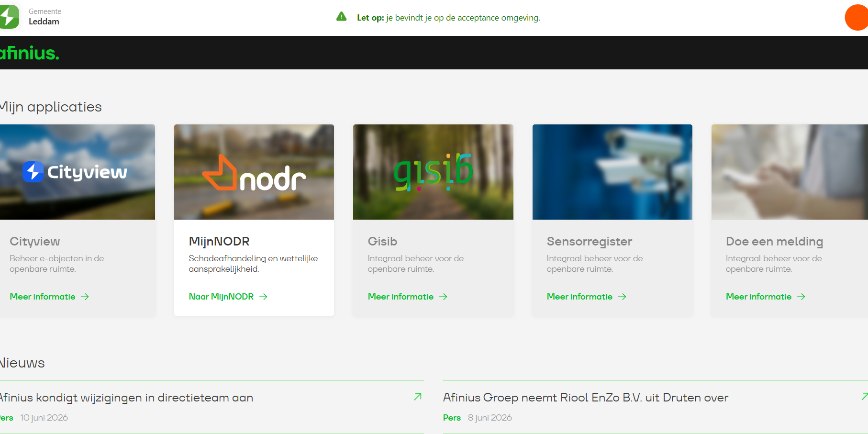Open the gisib application thumbnail image
Viewport: 868px width, 434px height.
tap(433, 172)
